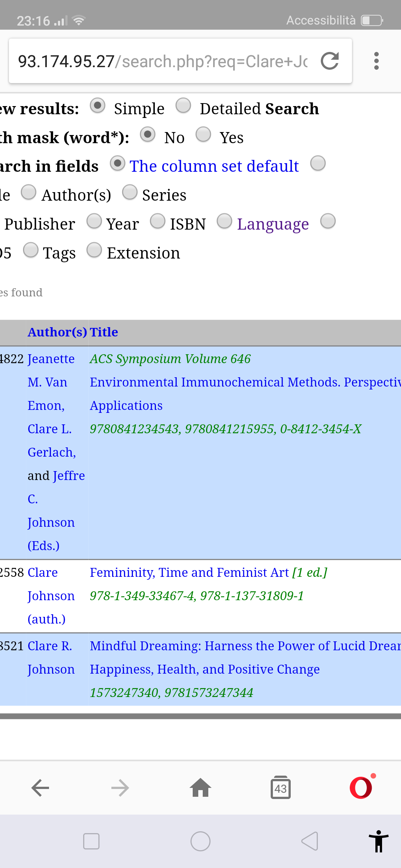Go back with the left arrow
The height and width of the screenshot is (868, 401).
pyautogui.click(x=40, y=788)
